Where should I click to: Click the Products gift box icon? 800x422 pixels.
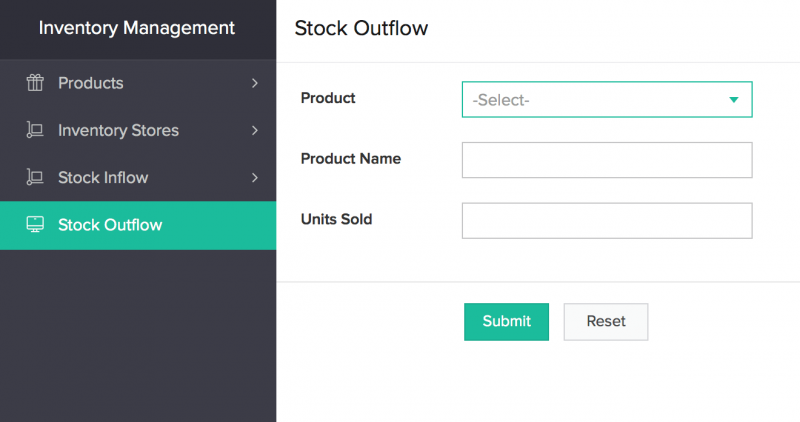pos(35,83)
